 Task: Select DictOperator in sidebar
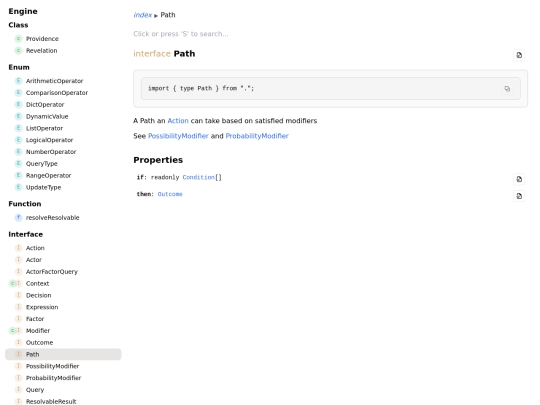[45, 104]
